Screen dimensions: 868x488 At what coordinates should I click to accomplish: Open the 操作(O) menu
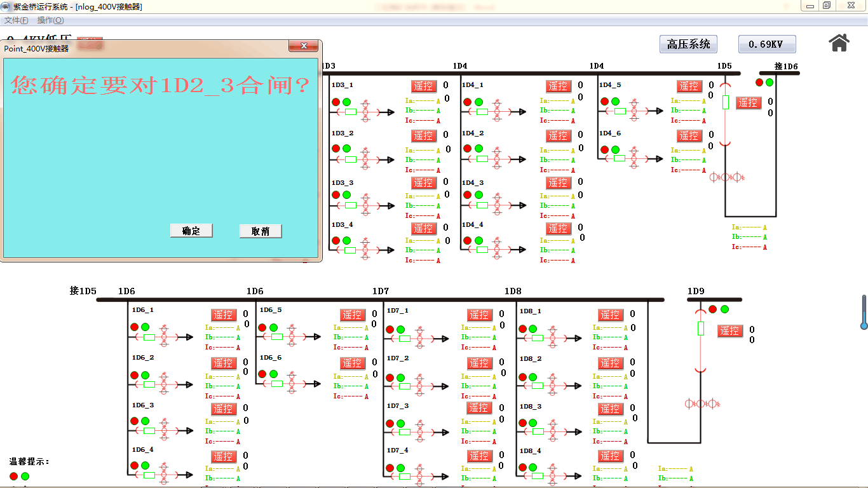[50, 20]
